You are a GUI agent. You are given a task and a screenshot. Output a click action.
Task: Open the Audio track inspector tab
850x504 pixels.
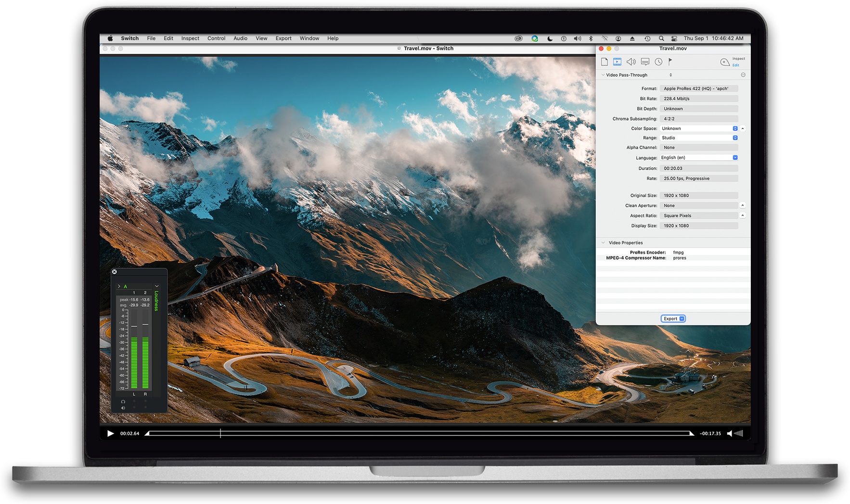pyautogui.click(x=631, y=62)
